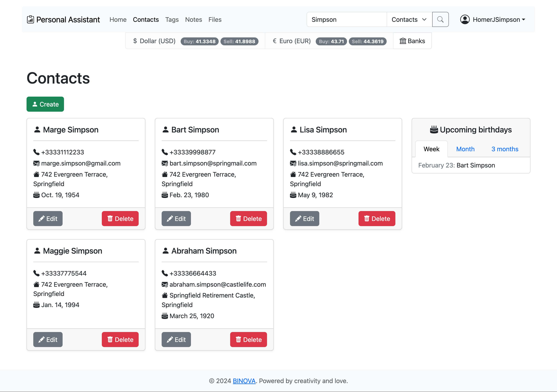Expand the HomerJSimpson account menu
Image resolution: width=557 pixels, height=392 pixels.
[x=493, y=19]
